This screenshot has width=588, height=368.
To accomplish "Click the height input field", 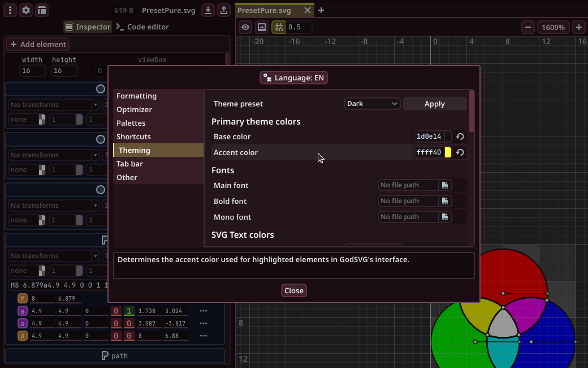I will point(64,71).
